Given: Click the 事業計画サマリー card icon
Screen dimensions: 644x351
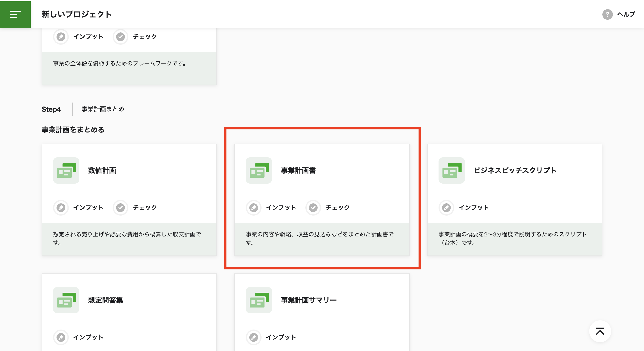Looking at the screenshot, I should [259, 300].
